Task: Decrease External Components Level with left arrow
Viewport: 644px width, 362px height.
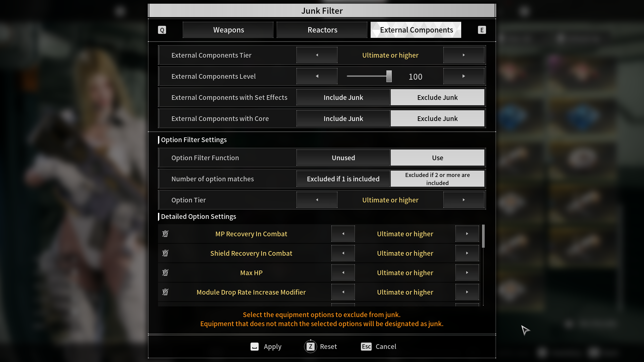Action: click(x=317, y=76)
